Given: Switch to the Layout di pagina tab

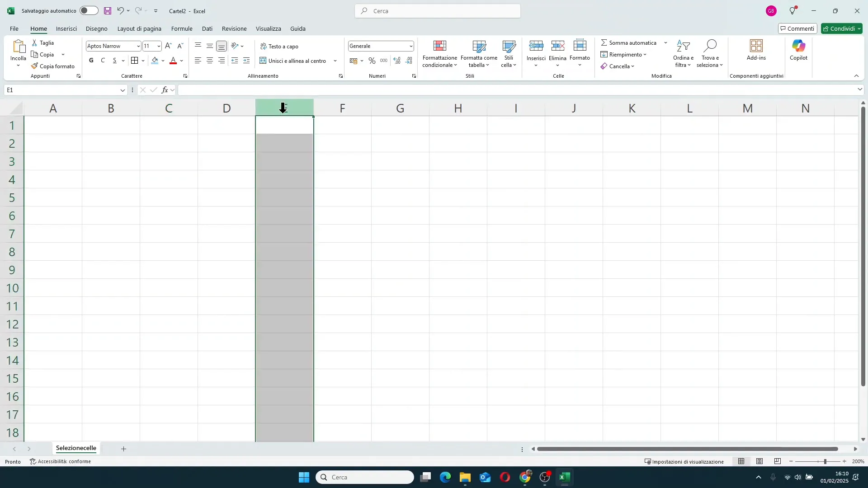Looking at the screenshot, I should pyautogui.click(x=139, y=28).
